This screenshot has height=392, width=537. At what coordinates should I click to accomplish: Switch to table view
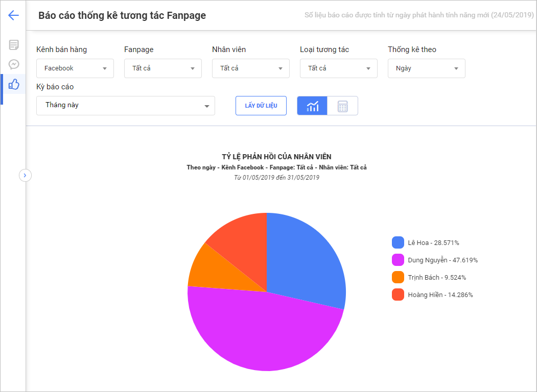tap(342, 106)
